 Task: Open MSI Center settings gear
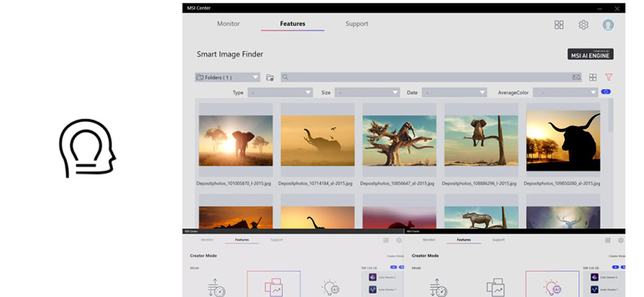coord(583,24)
